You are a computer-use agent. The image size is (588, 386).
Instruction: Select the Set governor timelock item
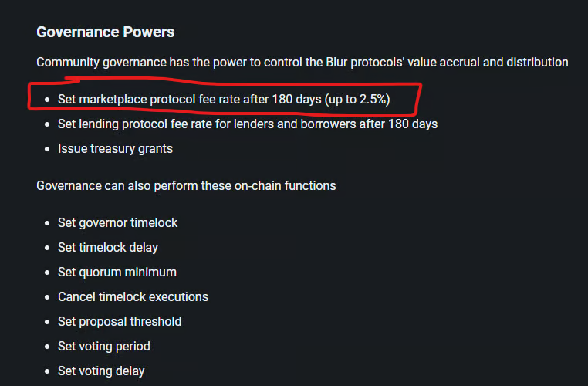pyautogui.click(x=117, y=222)
